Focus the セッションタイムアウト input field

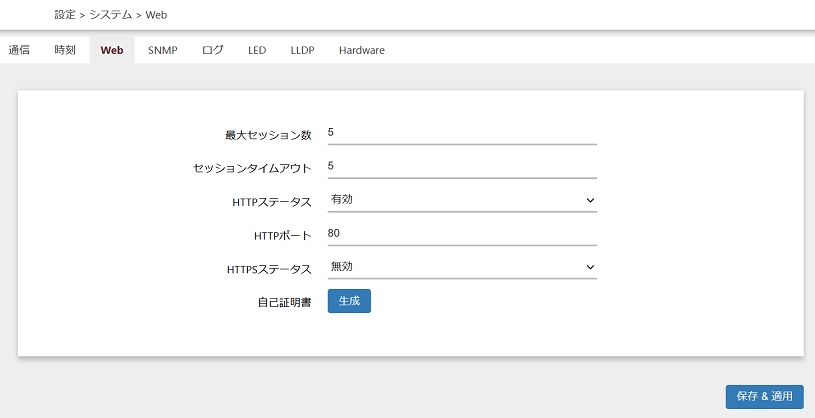point(461,166)
